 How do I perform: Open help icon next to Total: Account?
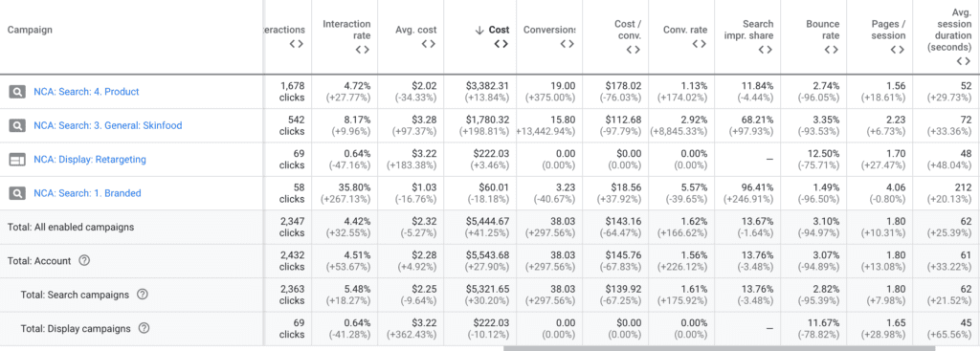[x=84, y=261]
